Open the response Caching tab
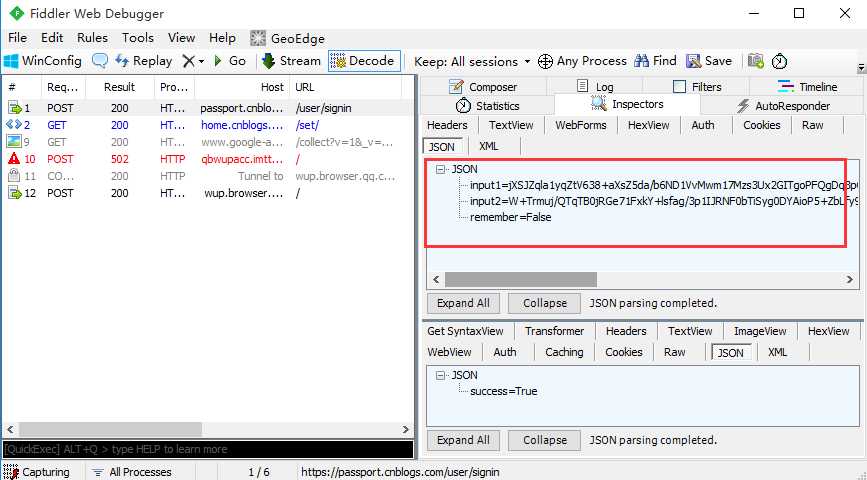The image size is (867, 480). (564, 352)
